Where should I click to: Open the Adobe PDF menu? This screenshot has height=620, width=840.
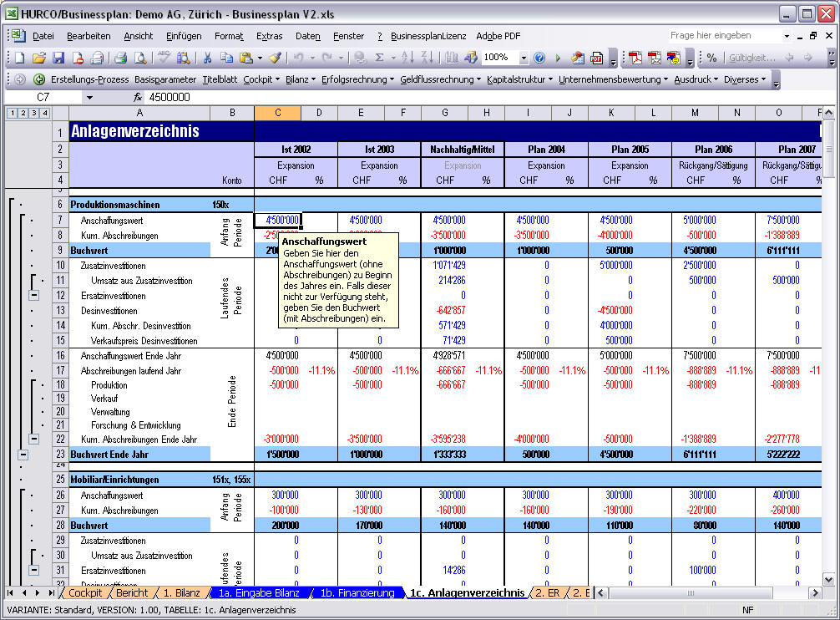pos(498,36)
